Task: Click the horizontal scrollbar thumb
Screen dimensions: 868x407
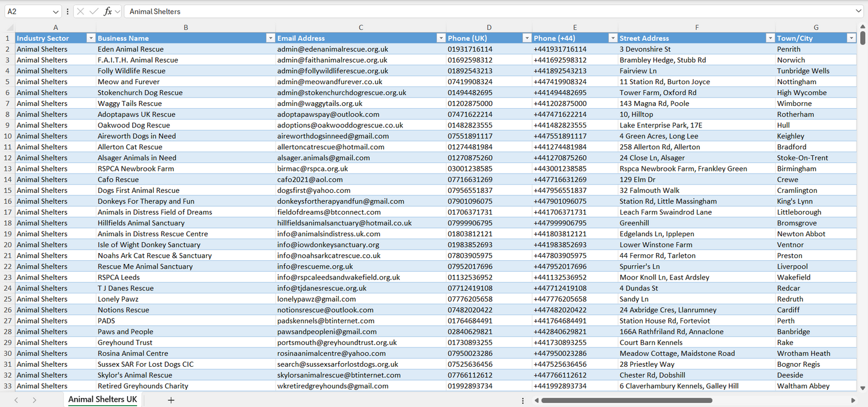Action: (627, 400)
